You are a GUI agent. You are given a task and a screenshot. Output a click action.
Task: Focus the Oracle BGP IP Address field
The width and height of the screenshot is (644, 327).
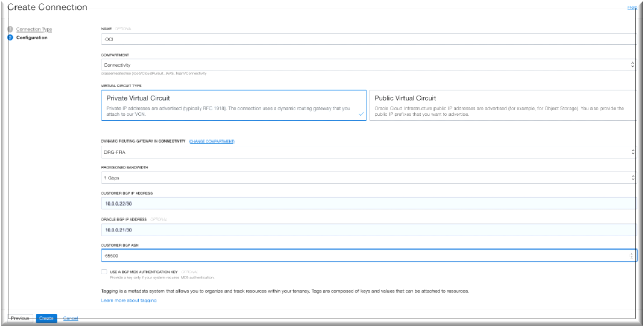(x=367, y=229)
